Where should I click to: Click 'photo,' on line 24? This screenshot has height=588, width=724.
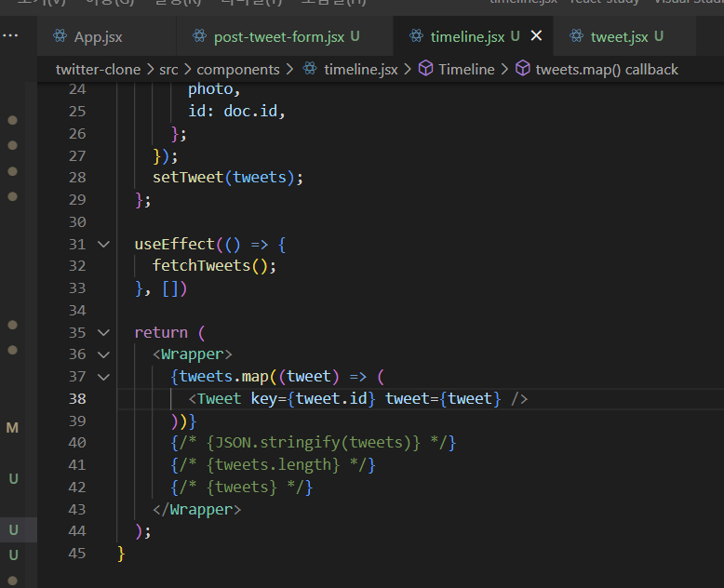pos(214,89)
